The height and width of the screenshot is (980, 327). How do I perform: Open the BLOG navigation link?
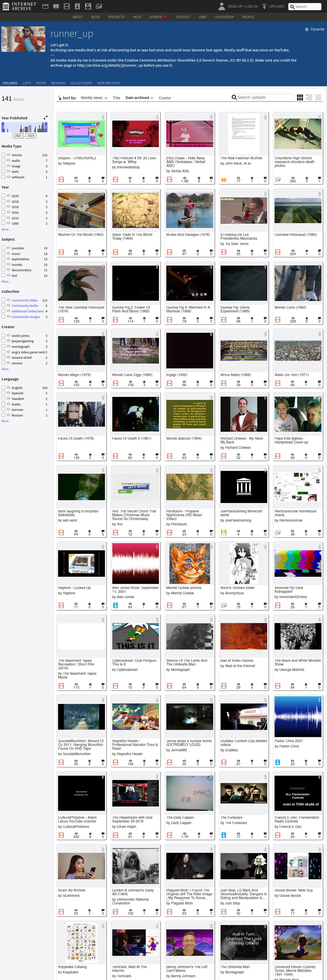[x=96, y=17]
